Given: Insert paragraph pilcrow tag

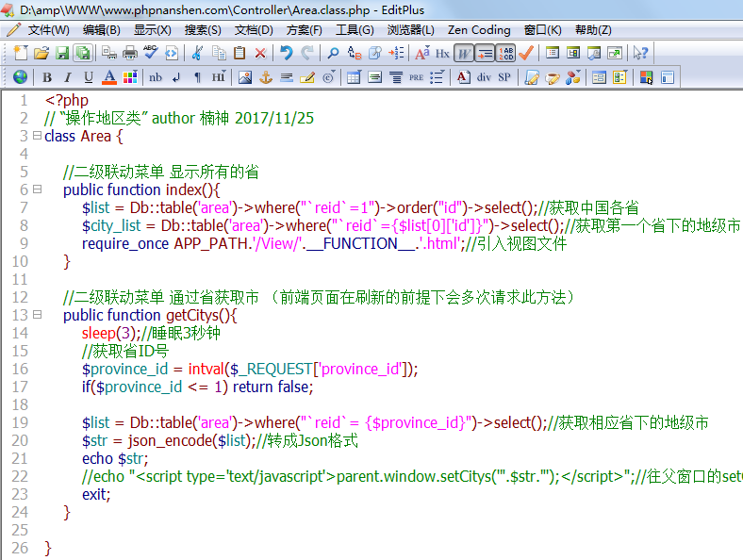Looking at the screenshot, I should pos(197,76).
